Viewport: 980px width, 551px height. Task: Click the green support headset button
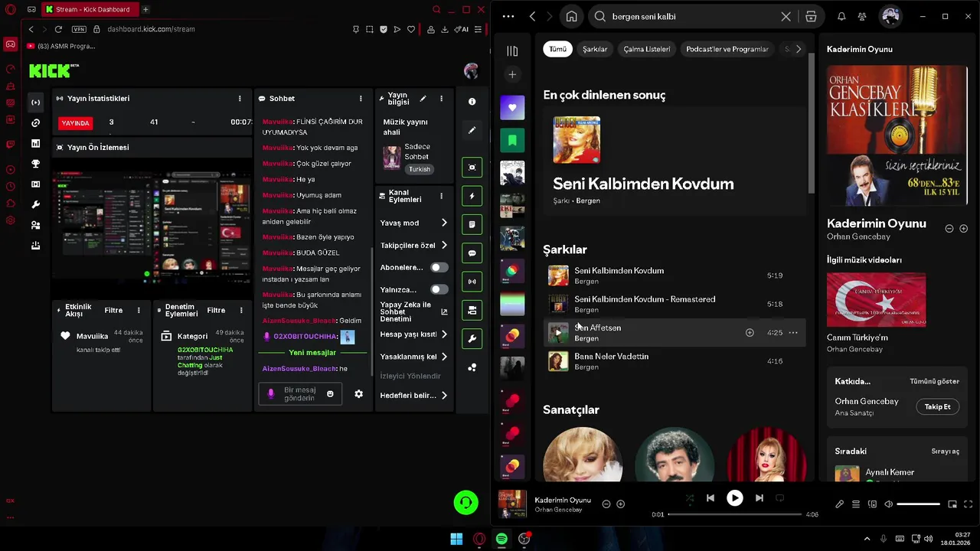[x=465, y=503]
